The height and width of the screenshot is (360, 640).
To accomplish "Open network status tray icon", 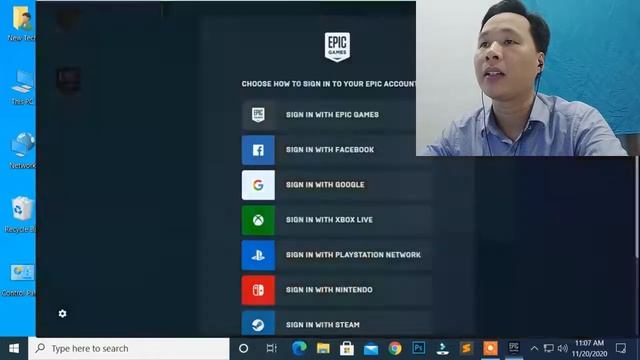I will click(549, 349).
